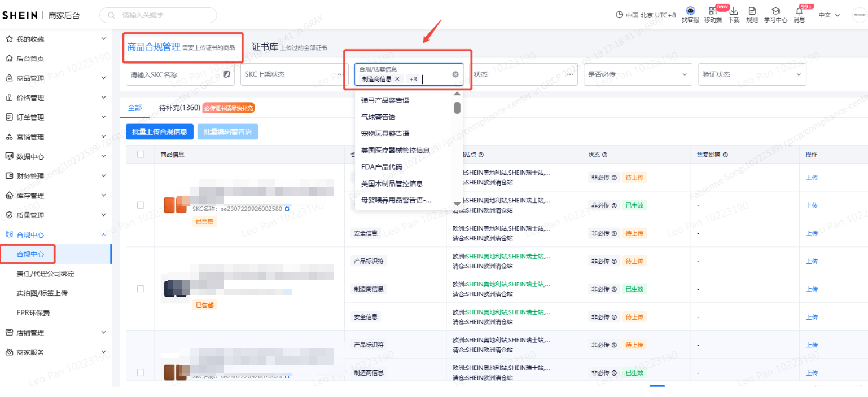Click the 批量上传合规信息 button
The image size is (868, 397).
click(160, 131)
